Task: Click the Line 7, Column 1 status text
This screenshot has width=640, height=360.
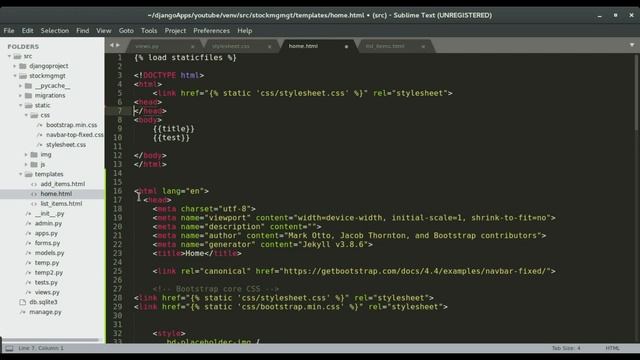Action: click(41, 348)
